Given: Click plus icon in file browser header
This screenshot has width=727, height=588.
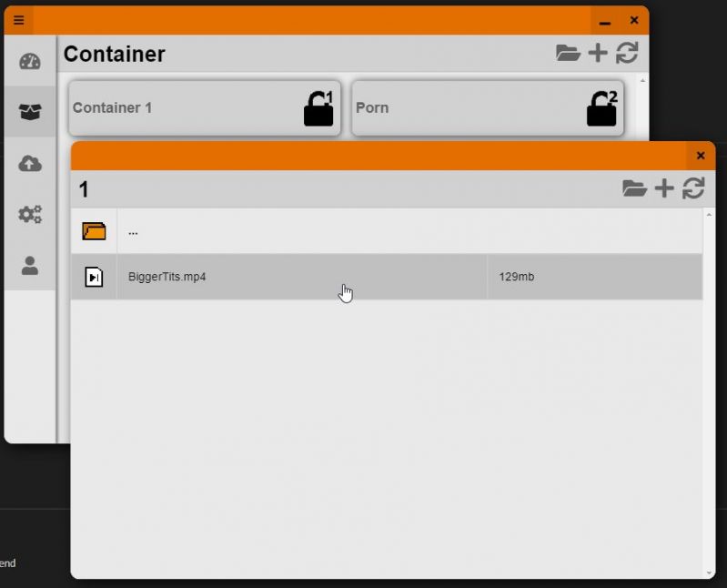Looking at the screenshot, I should click(x=664, y=188).
